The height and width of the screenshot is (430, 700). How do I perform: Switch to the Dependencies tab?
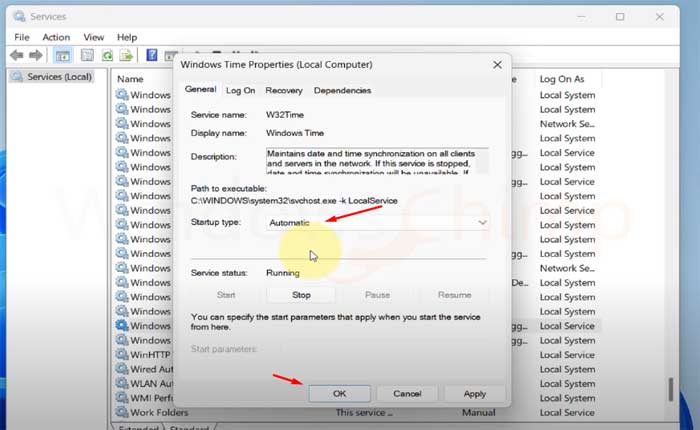[x=342, y=91]
